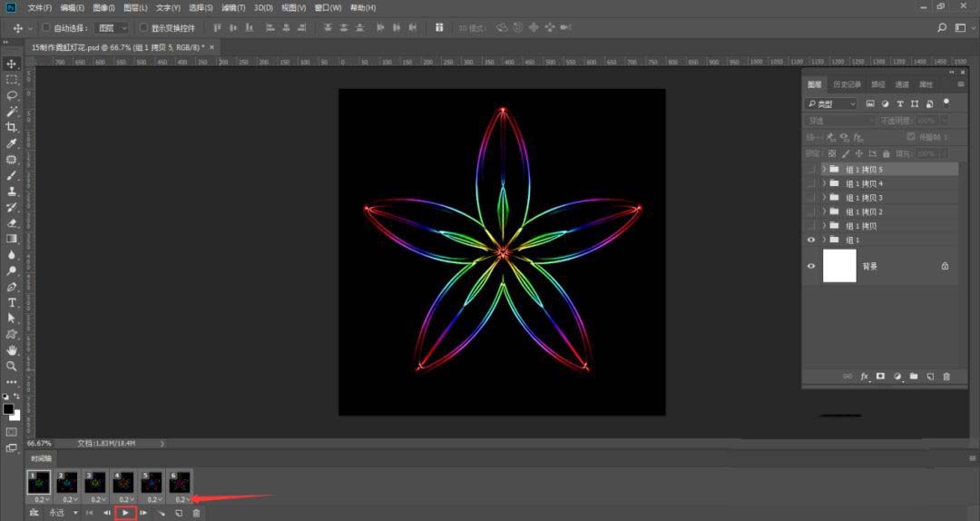
Task: Show the 组 1 拷贝 3 group
Action: 811,198
